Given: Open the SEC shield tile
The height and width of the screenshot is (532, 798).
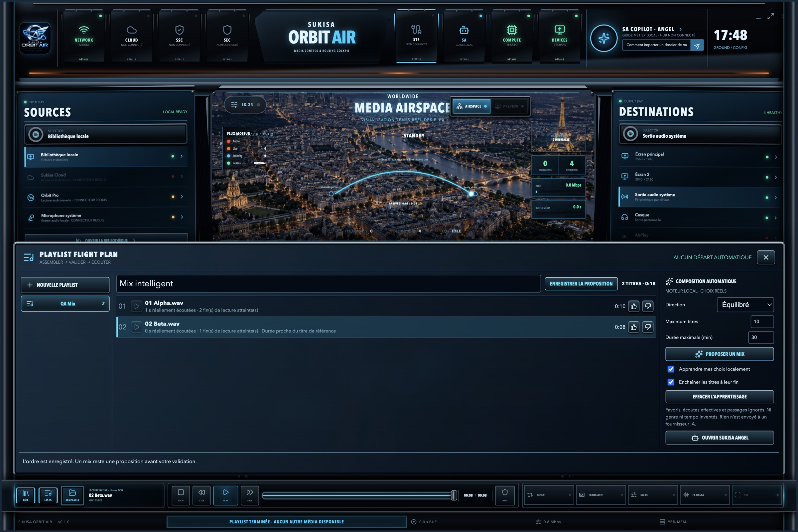Looking at the screenshot, I should tap(227, 37).
